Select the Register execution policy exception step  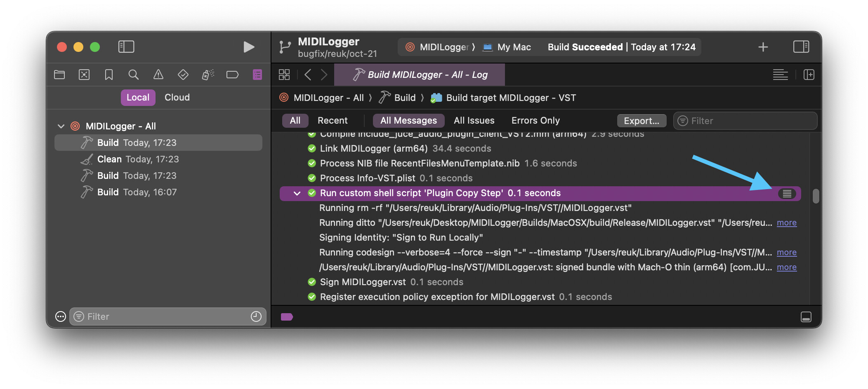tap(540, 297)
